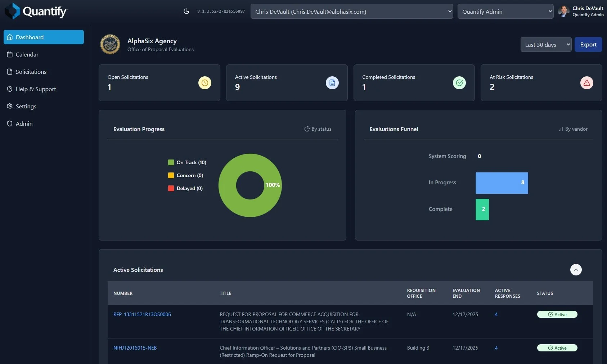Click the Help & Support shield icon
The width and height of the screenshot is (607, 364).
pyautogui.click(x=10, y=89)
